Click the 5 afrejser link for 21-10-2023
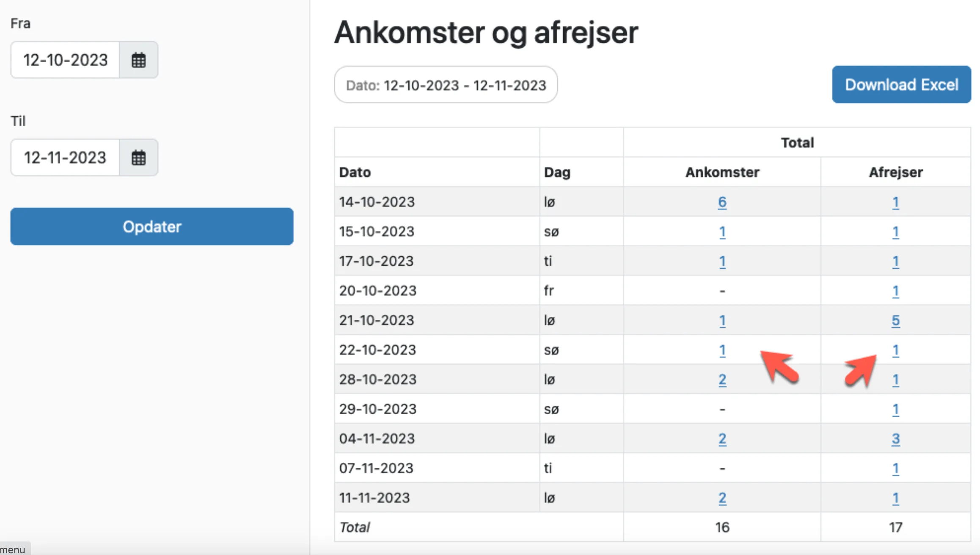980x555 pixels. tap(896, 320)
